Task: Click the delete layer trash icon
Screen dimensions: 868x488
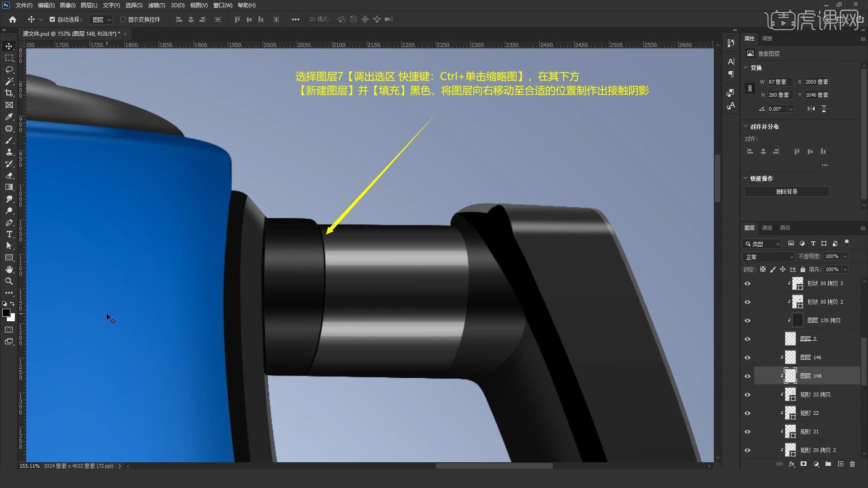Action: click(852, 464)
